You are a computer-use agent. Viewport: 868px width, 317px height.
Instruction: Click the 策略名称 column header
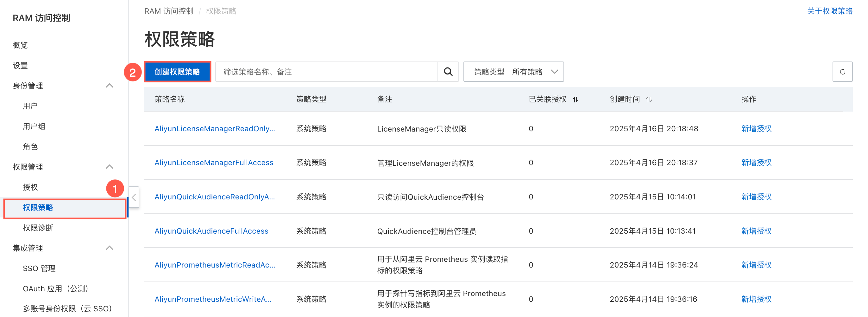pos(169,99)
